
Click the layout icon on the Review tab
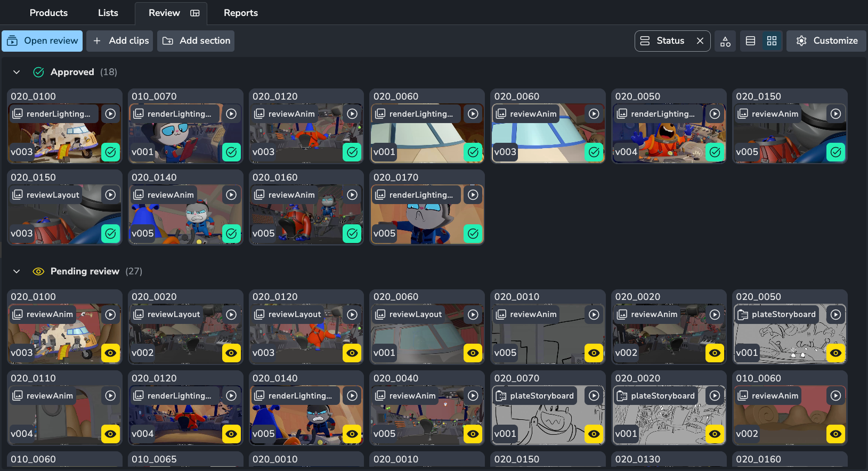pyautogui.click(x=195, y=13)
